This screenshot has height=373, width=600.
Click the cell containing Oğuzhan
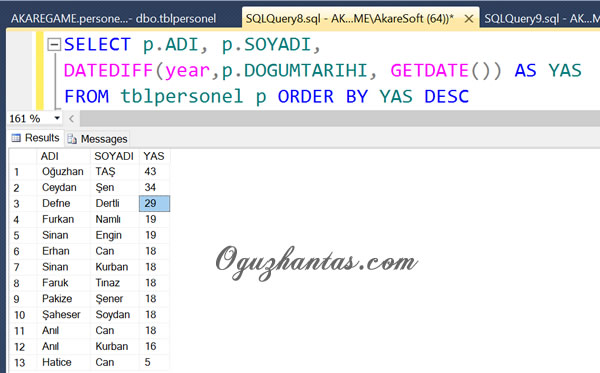[64, 172]
